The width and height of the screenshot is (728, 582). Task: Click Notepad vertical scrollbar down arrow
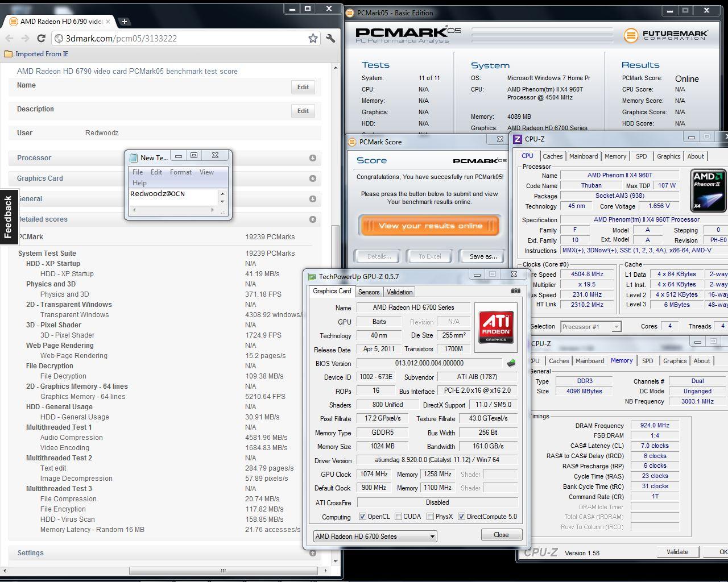point(222,201)
